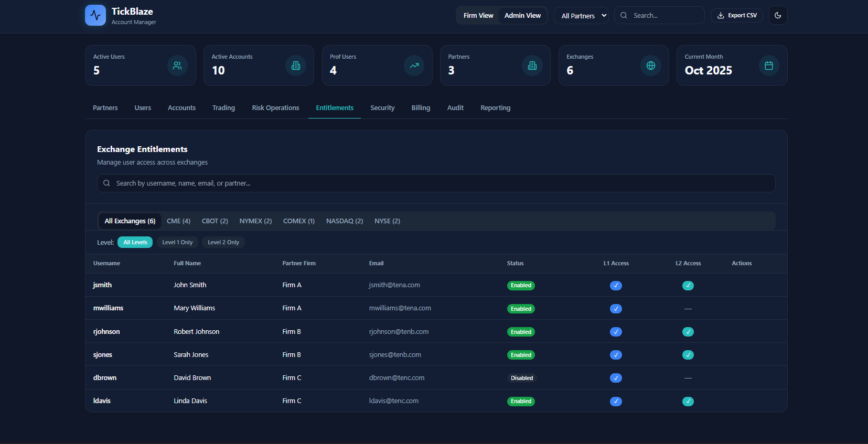Image resolution: width=868 pixels, height=444 pixels.
Task: Click the Current Month calendar icon
Action: (x=769, y=66)
